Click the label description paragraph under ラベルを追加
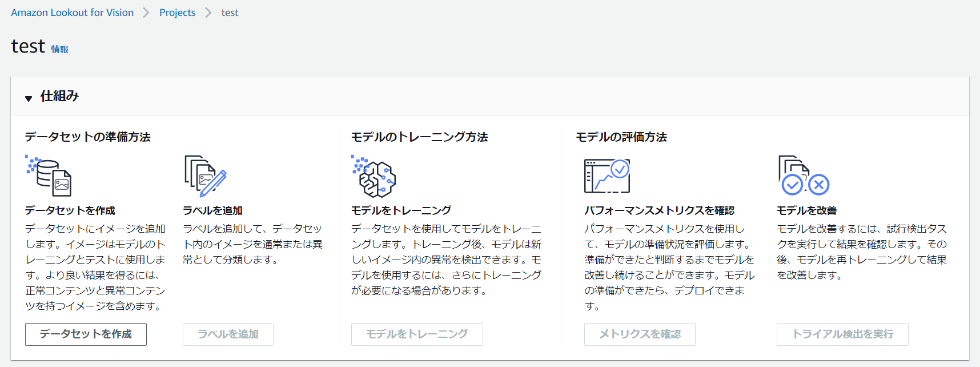 [x=252, y=244]
